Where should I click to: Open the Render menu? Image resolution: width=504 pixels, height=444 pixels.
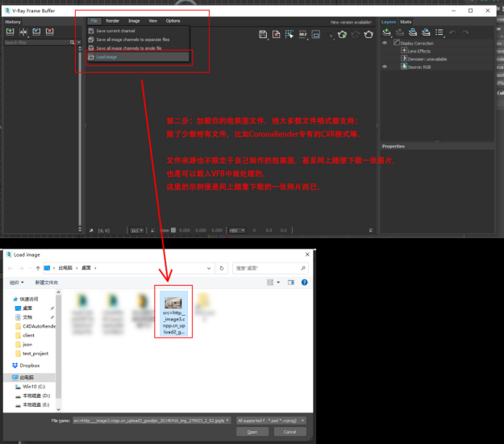click(x=113, y=21)
